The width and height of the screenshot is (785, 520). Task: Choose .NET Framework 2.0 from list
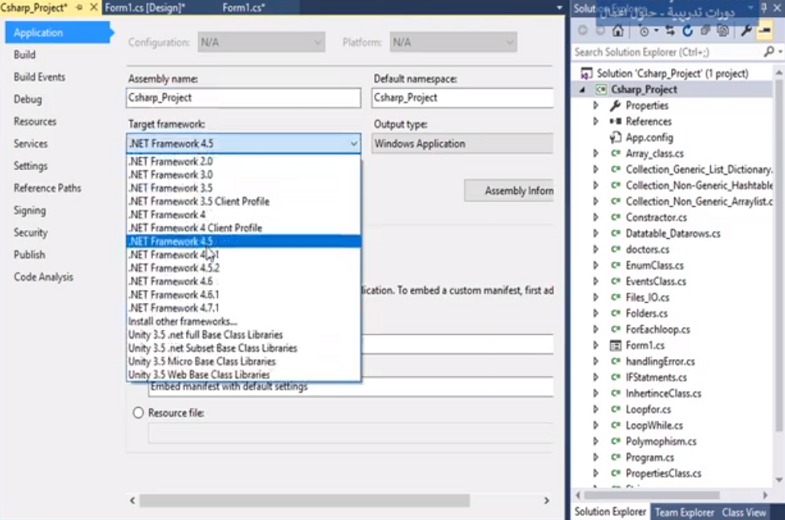point(243,162)
